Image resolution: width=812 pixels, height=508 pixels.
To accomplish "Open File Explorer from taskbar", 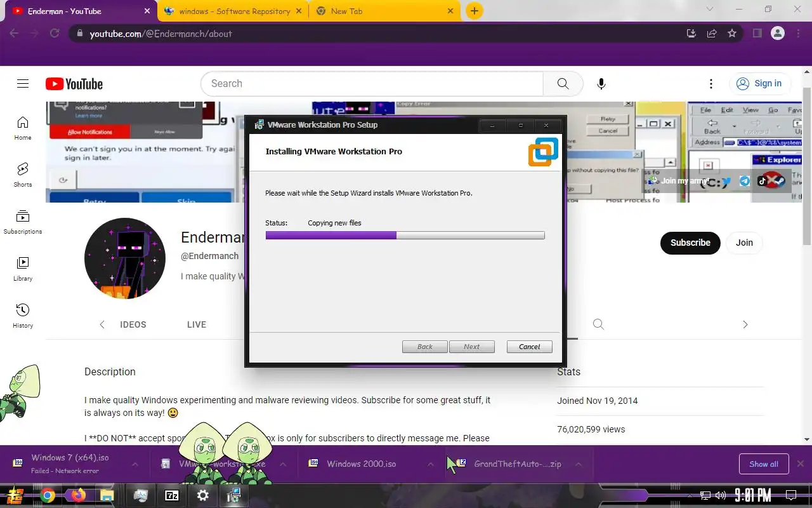I will [x=107, y=495].
